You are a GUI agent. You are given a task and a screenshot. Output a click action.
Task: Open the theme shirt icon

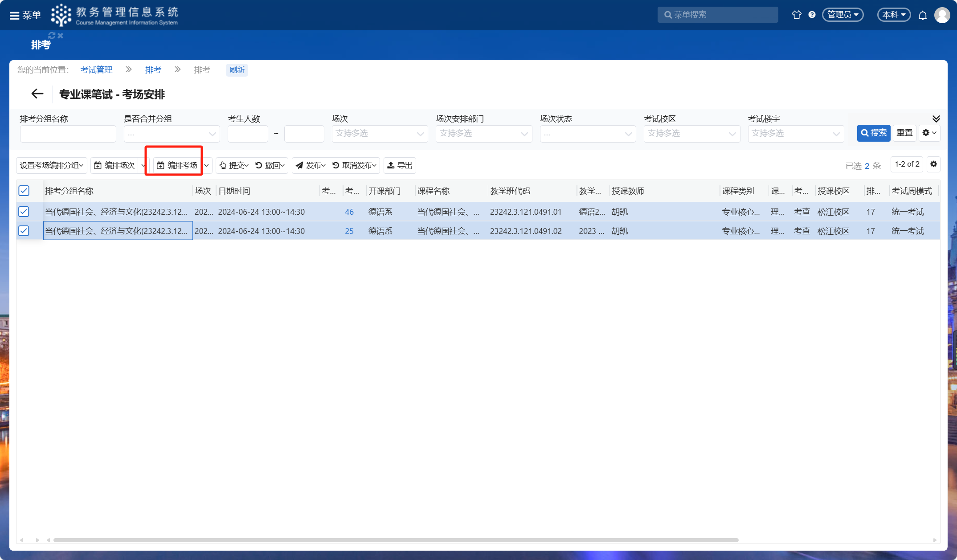coord(796,15)
